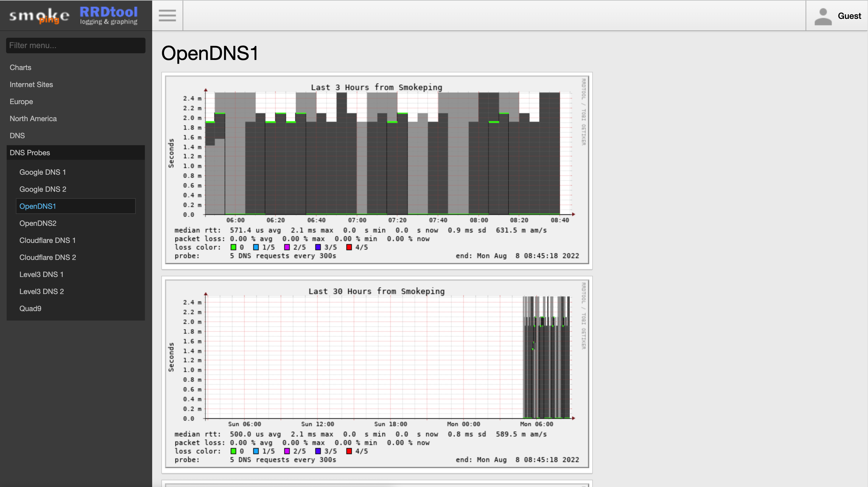Expand the Europe menu section

pos(21,101)
